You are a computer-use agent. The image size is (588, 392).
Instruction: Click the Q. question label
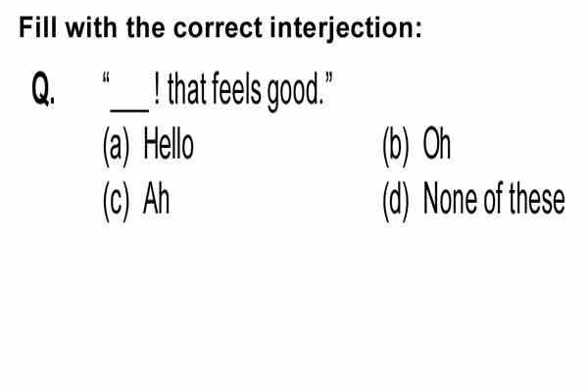click(43, 90)
